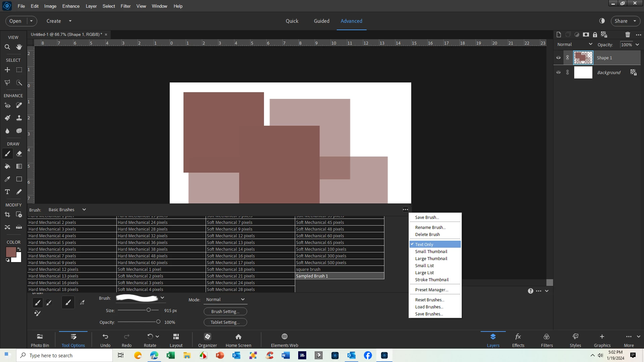This screenshot has height=362, width=644.
Task: Switch to the Guided tab
Action: pos(321,21)
